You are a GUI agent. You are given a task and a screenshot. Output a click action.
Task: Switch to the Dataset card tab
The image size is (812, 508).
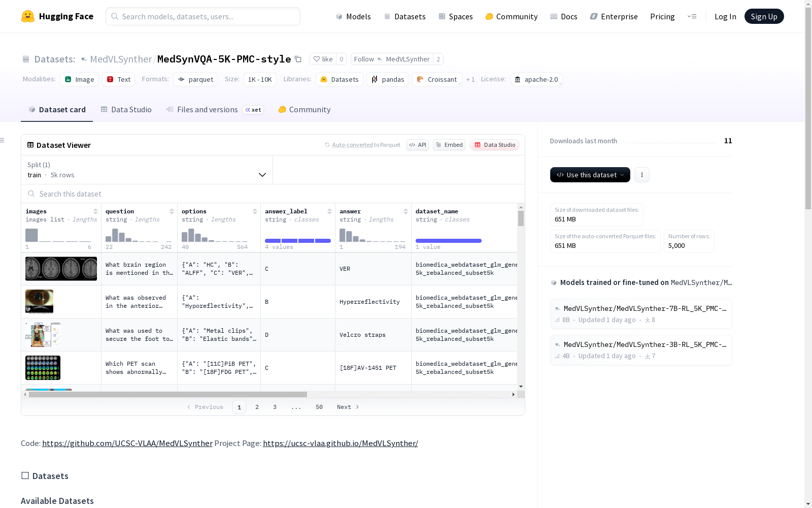pyautogui.click(x=57, y=110)
